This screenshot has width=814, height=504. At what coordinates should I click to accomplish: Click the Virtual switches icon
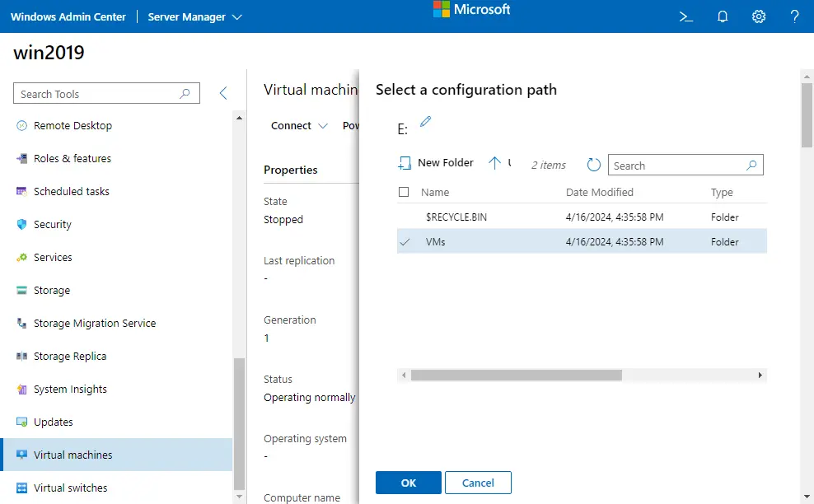point(21,488)
